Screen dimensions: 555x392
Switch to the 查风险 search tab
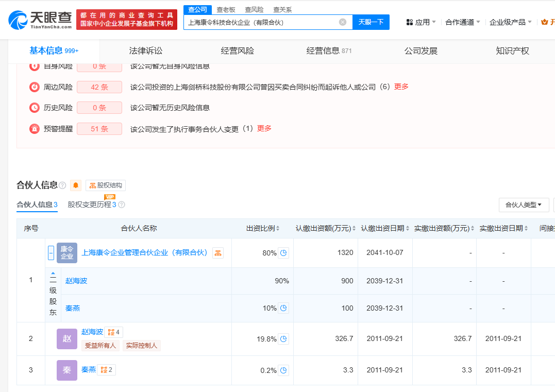click(x=254, y=10)
